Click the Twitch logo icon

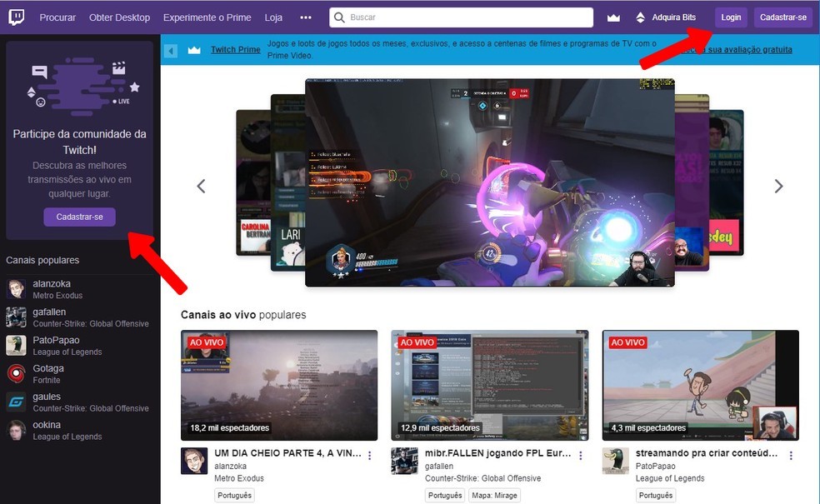(16, 17)
